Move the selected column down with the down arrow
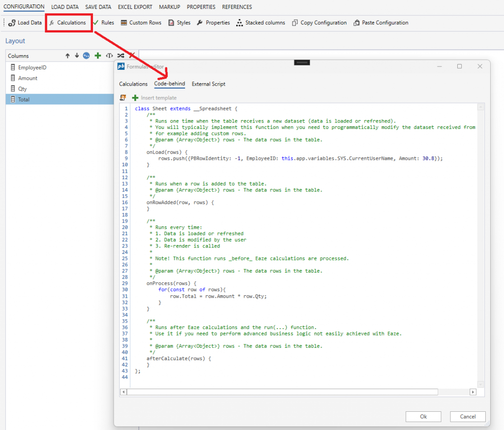Viewport: 504px width, 430px height. (77, 56)
